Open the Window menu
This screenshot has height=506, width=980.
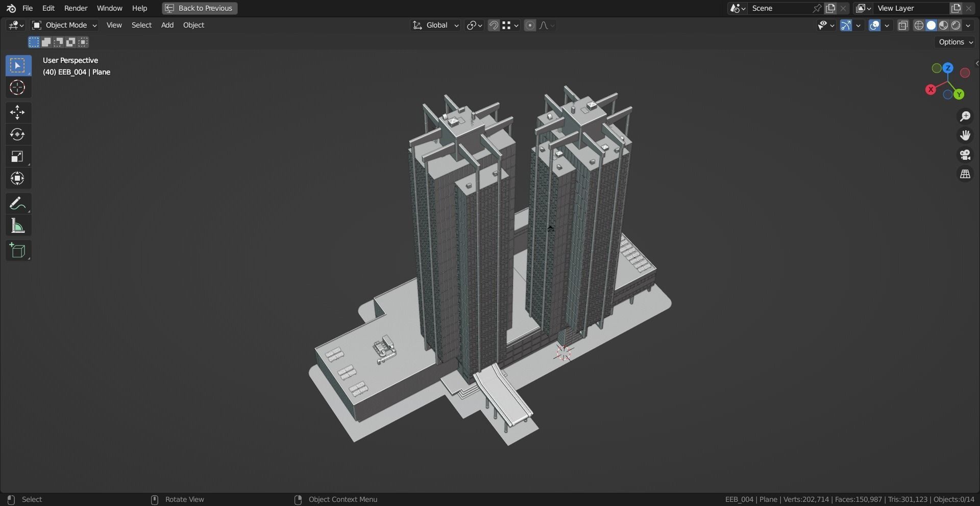click(110, 8)
